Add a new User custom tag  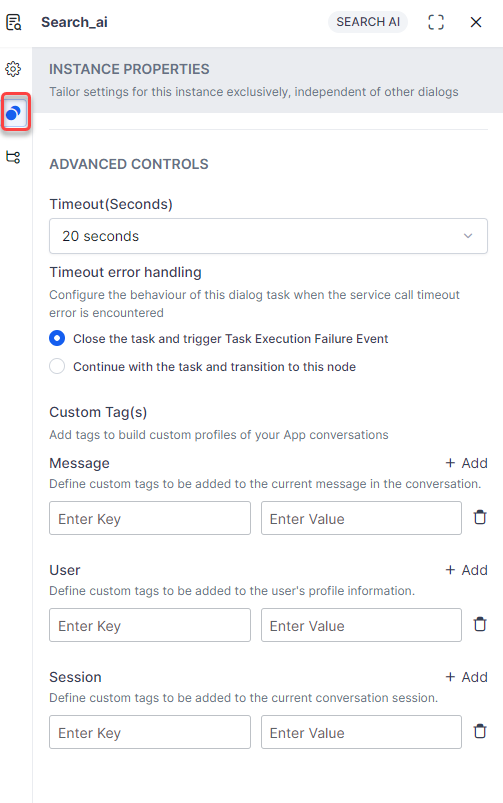pos(467,570)
